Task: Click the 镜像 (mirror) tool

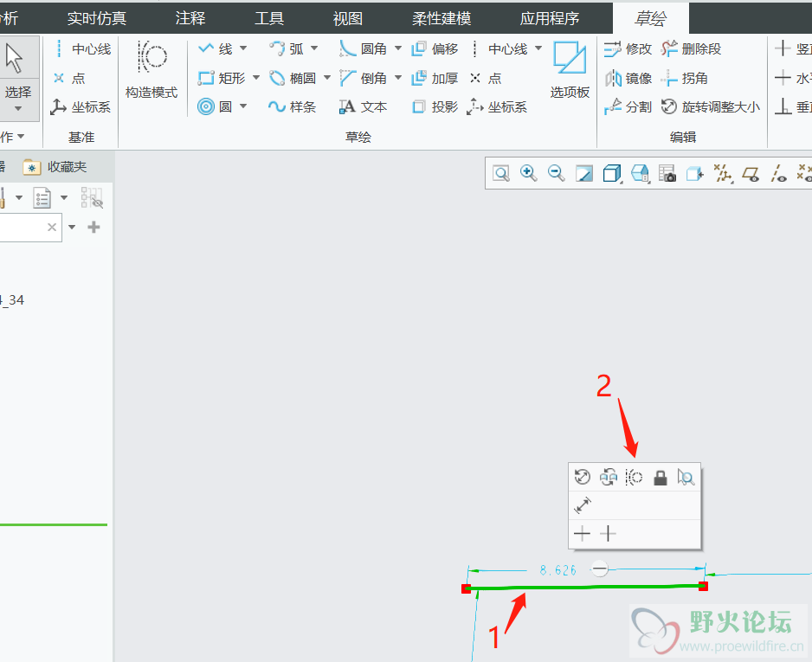Action: (x=628, y=78)
